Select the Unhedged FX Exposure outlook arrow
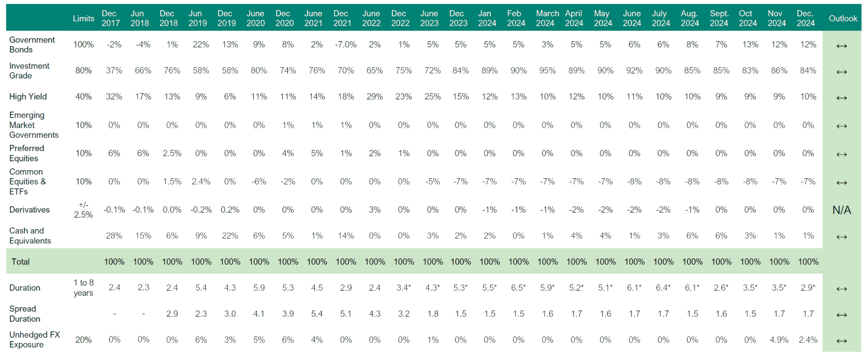868x356 pixels. coord(841,341)
